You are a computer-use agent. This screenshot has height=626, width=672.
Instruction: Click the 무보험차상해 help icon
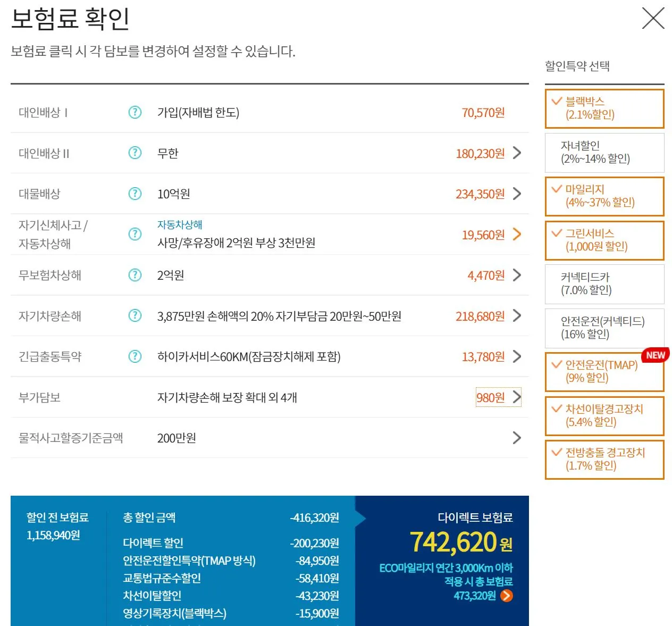(x=135, y=275)
